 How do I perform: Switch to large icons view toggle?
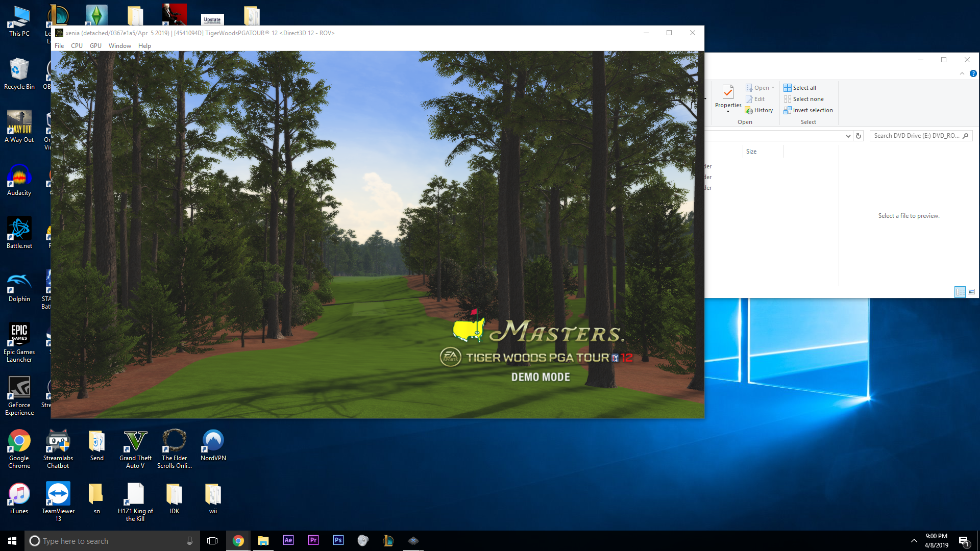971,292
